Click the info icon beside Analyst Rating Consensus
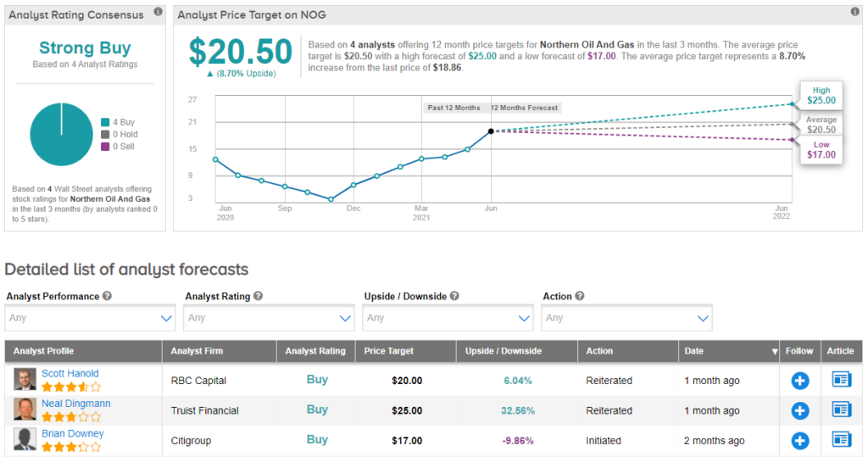The image size is (868, 457). tap(158, 14)
